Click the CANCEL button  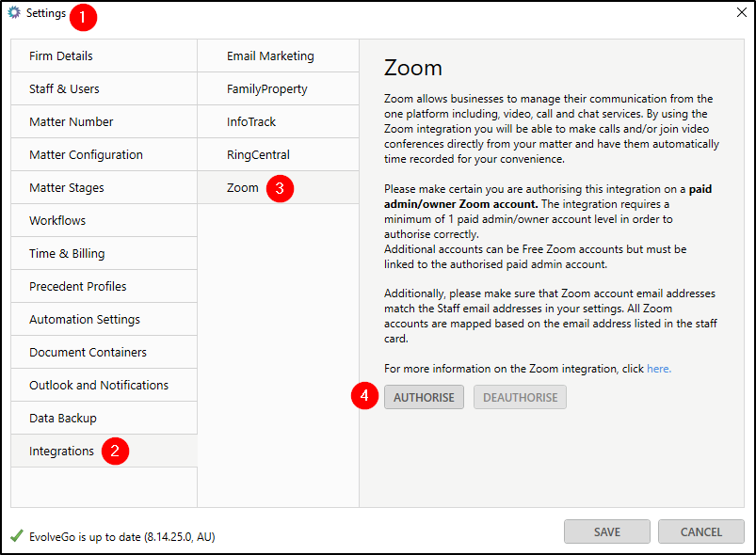tap(701, 531)
